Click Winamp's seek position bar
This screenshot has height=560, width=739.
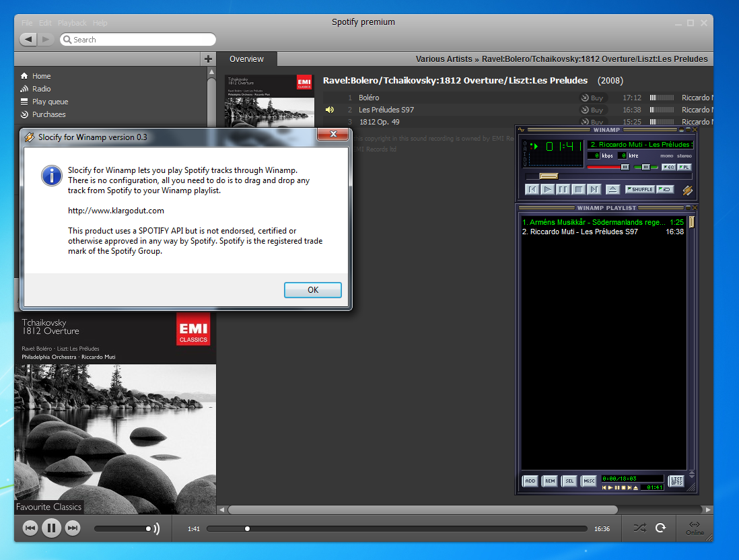pos(608,176)
